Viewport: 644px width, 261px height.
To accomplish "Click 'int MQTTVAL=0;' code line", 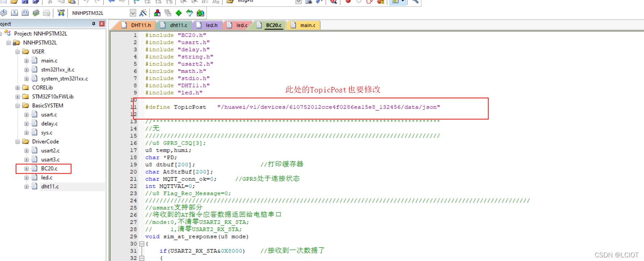I will (170, 186).
